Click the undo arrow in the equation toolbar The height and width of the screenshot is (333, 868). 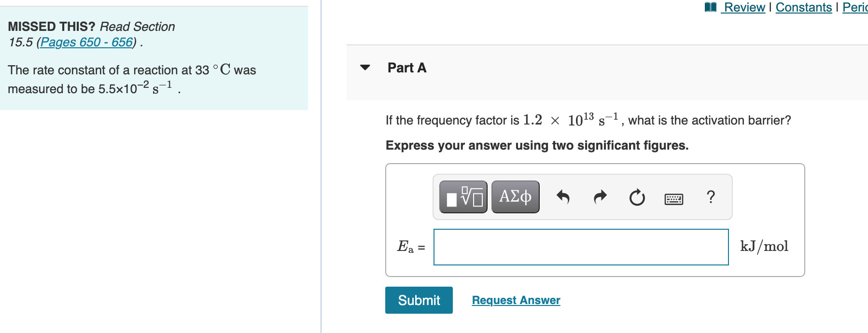[564, 196]
